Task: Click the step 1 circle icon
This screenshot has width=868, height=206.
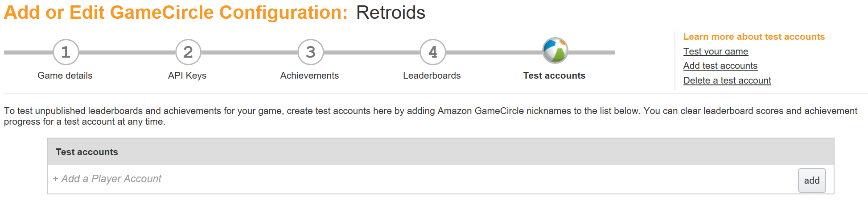Action: pyautogui.click(x=66, y=52)
